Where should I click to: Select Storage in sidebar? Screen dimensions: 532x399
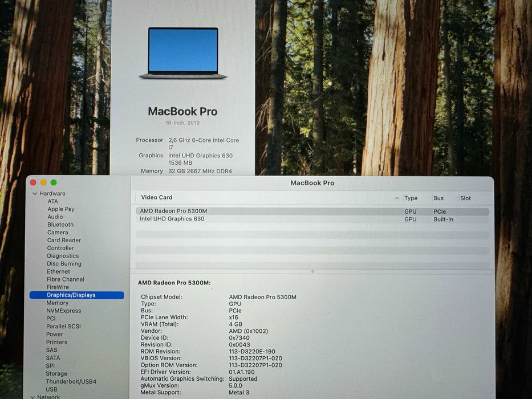point(56,373)
